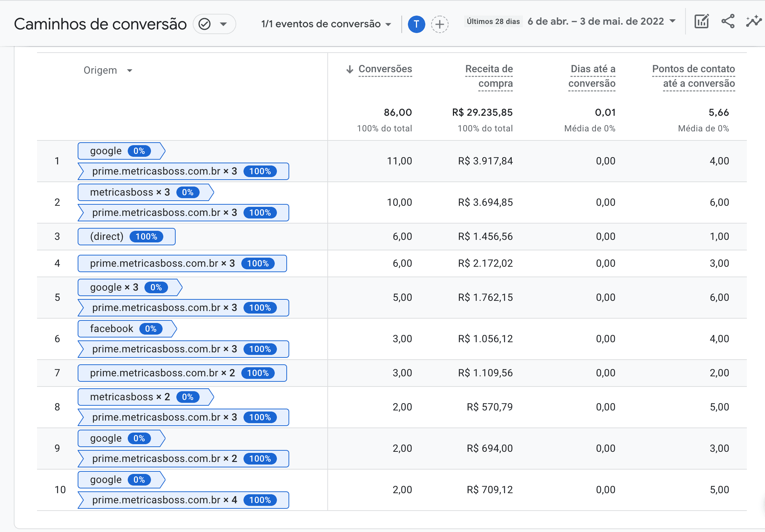Click the "Pontos de contato até a conversão" header
The image size is (765, 532).
pyautogui.click(x=693, y=76)
